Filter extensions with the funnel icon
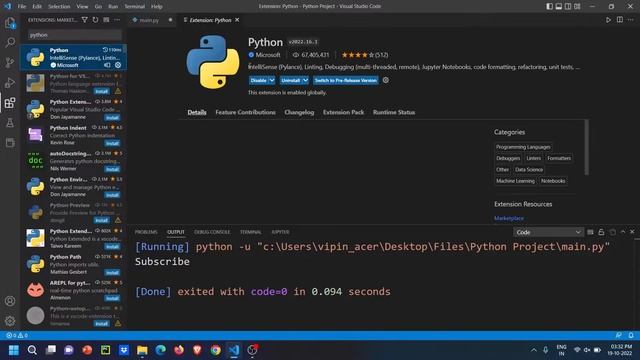640x360 pixels. point(84,20)
